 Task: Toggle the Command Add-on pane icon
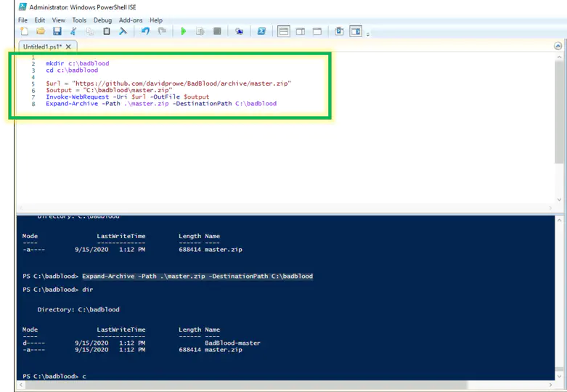(x=356, y=31)
